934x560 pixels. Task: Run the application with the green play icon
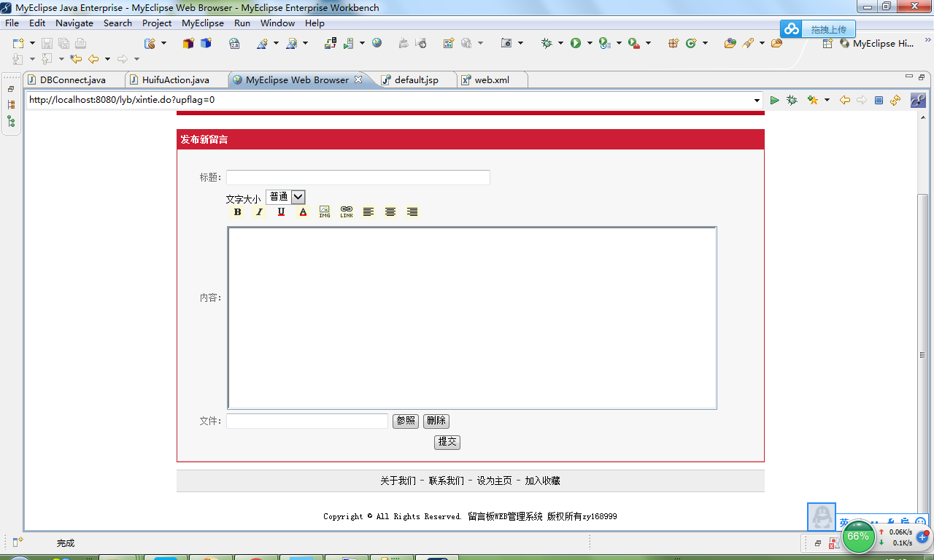[576, 43]
